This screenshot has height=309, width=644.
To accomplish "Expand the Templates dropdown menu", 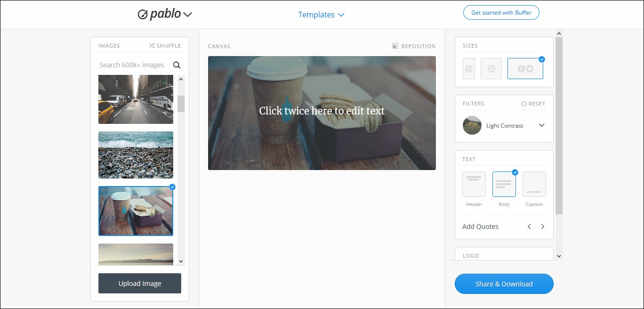I will [321, 15].
